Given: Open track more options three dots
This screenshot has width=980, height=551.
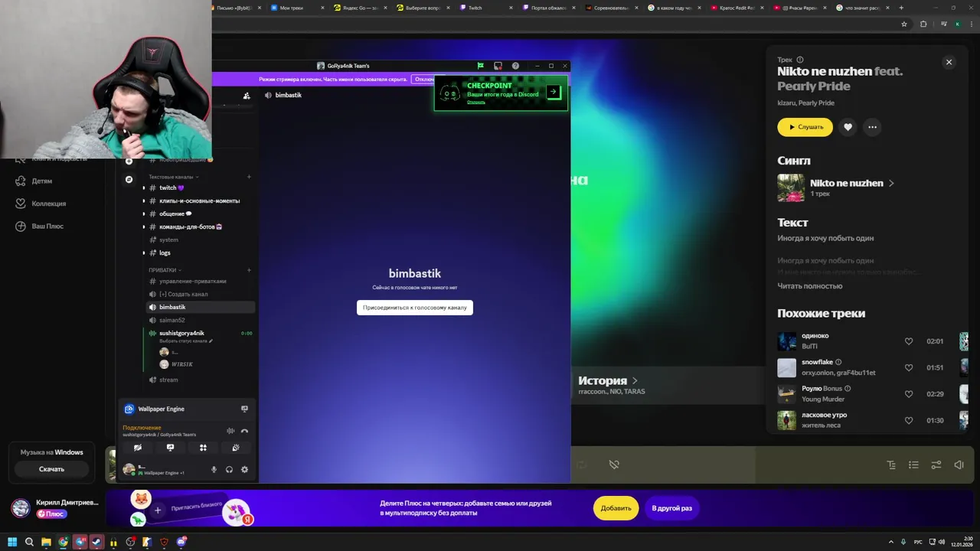Looking at the screenshot, I should tap(872, 127).
